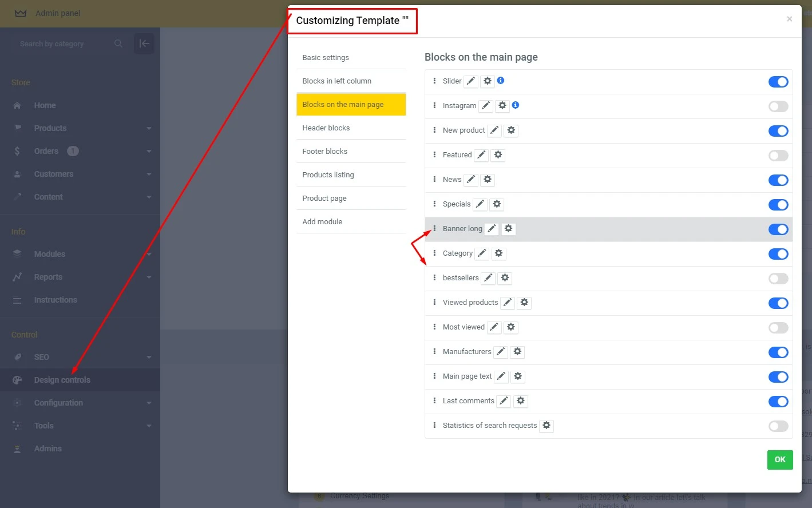Turn on the bestsellers block toggle
Screen dimensions: 812x508
778,279
